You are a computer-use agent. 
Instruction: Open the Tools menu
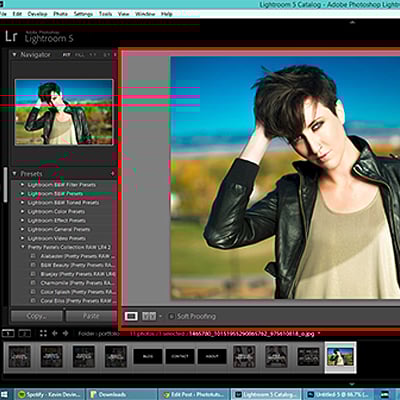click(105, 14)
